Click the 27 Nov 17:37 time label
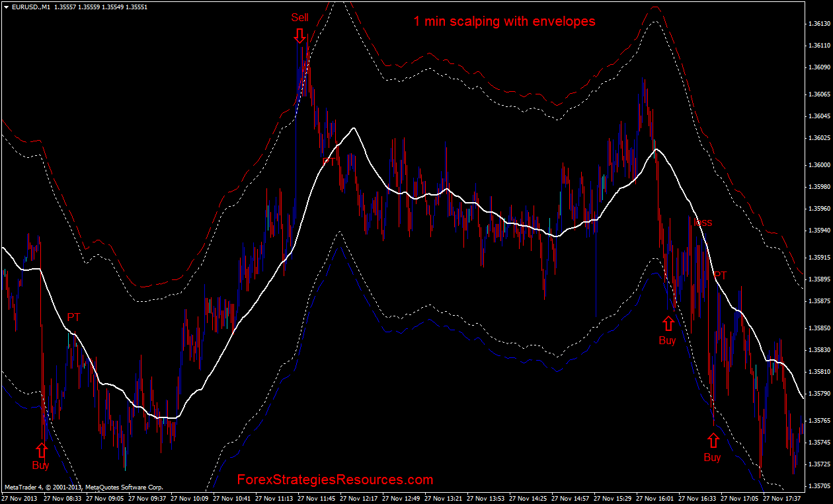Image resolution: width=833 pixels, height=504 pixels. pyautogui.click(x=782, y=499)
